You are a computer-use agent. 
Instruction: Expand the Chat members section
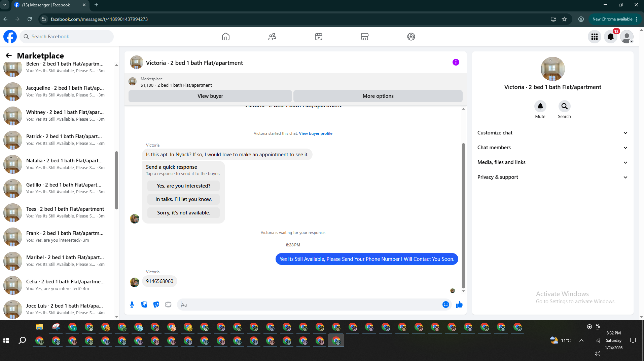coord(552,148)
